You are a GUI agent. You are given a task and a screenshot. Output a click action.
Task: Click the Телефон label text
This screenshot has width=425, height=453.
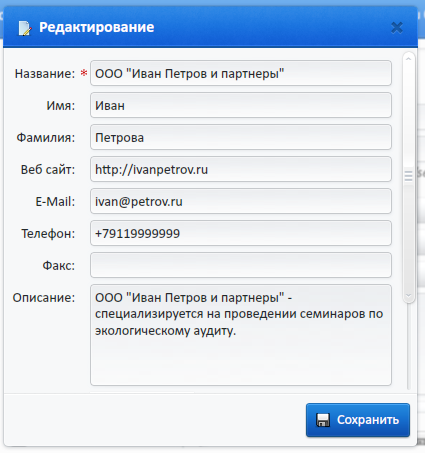tap(48, 233)
